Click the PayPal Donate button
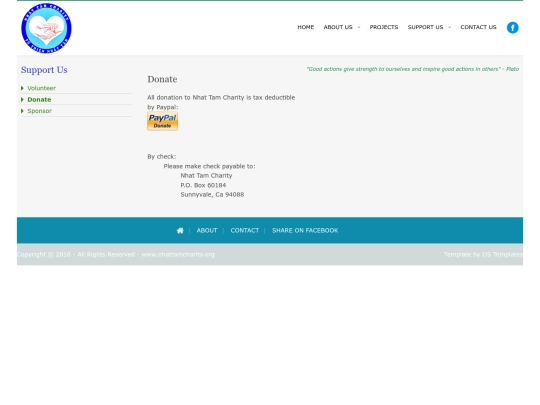This screenshot has height=405, width=540. tap(163, 121)
